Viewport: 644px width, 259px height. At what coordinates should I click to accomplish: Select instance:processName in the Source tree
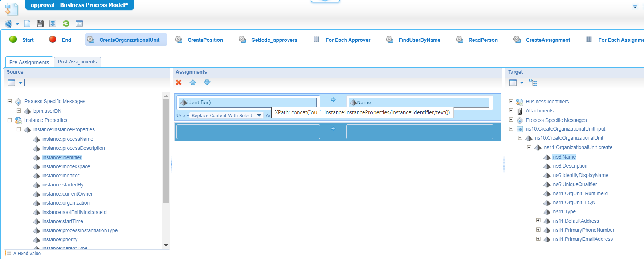point(68,139)
